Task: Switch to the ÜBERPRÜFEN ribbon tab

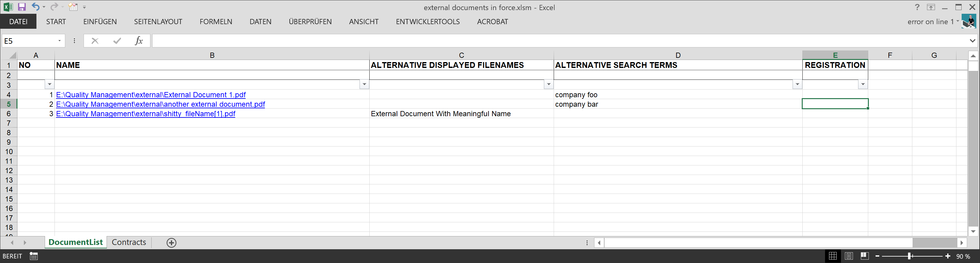Action: (x=310, y=22)
